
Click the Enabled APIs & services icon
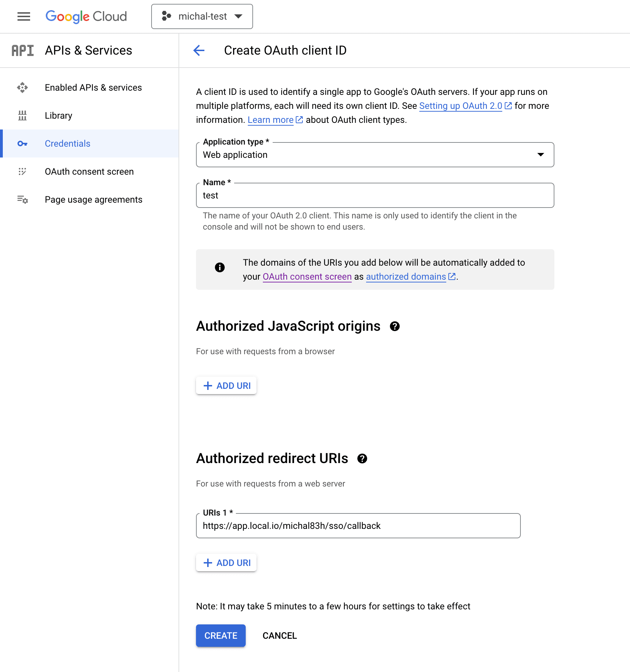tap(22, 87)
